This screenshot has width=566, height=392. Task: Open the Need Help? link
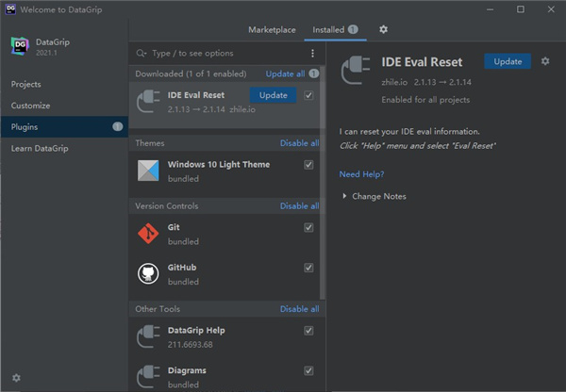pyautogui.click(x=361, y=174)
